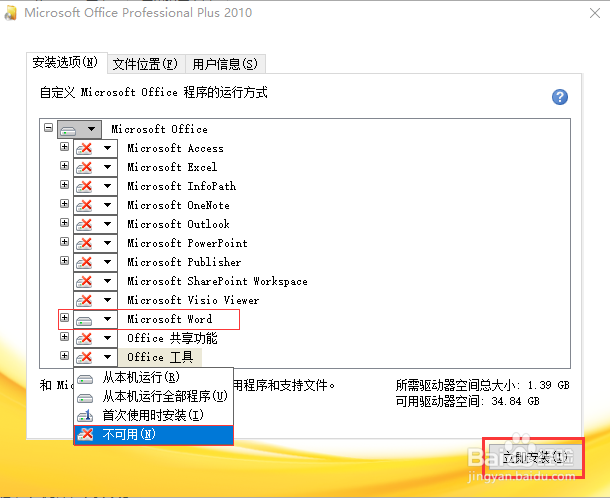Open install-state dropdown for Microsoft Outlook
The height and width of the screenshot is (498, 610).
click(95, 224)
